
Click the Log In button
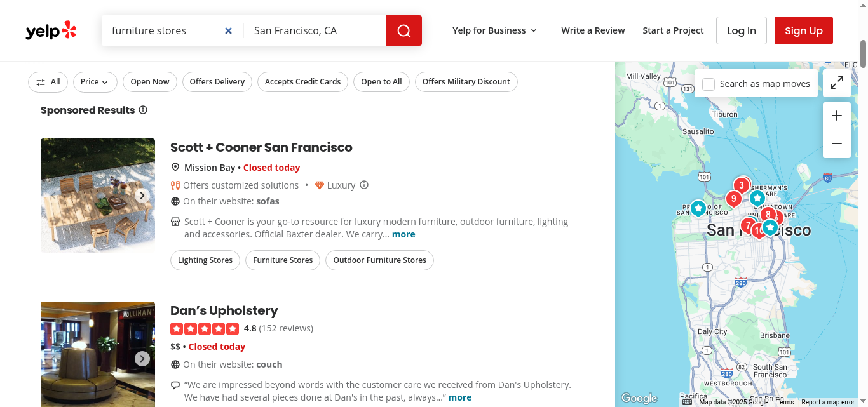click(742, 30)
